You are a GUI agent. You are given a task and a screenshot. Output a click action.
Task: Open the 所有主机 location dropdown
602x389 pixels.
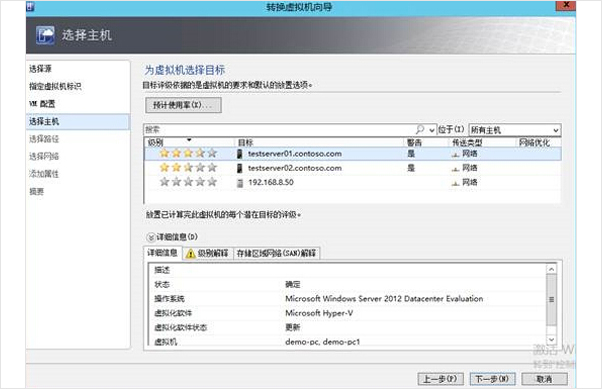515,130
